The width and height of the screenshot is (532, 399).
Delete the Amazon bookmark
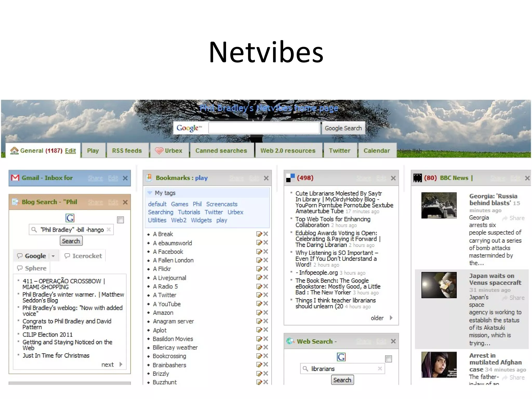(265, 312)
